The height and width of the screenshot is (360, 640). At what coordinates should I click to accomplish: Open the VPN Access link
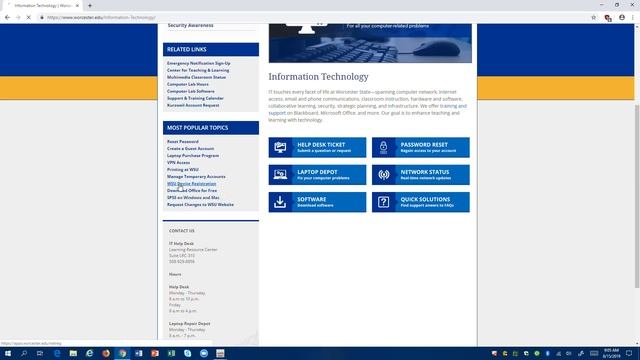[x=178, y=162]
